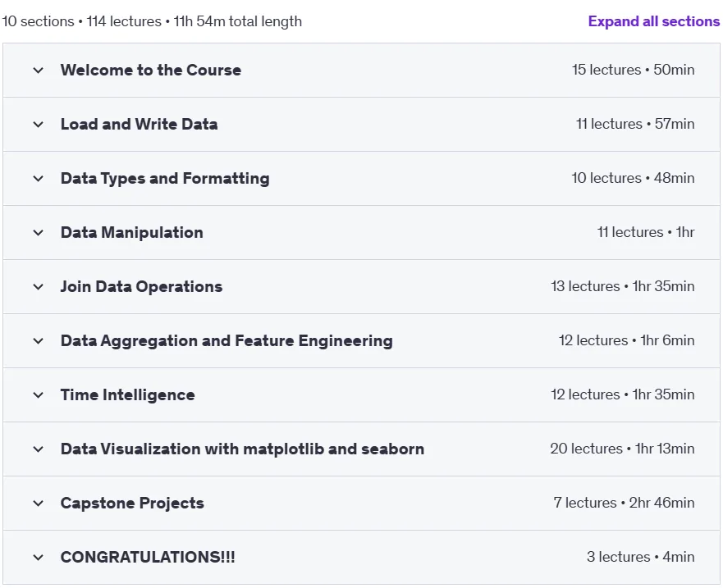This screenshot has height=588, width=723.
Task: Click the Expand all sections link
Action: [653, 21]
